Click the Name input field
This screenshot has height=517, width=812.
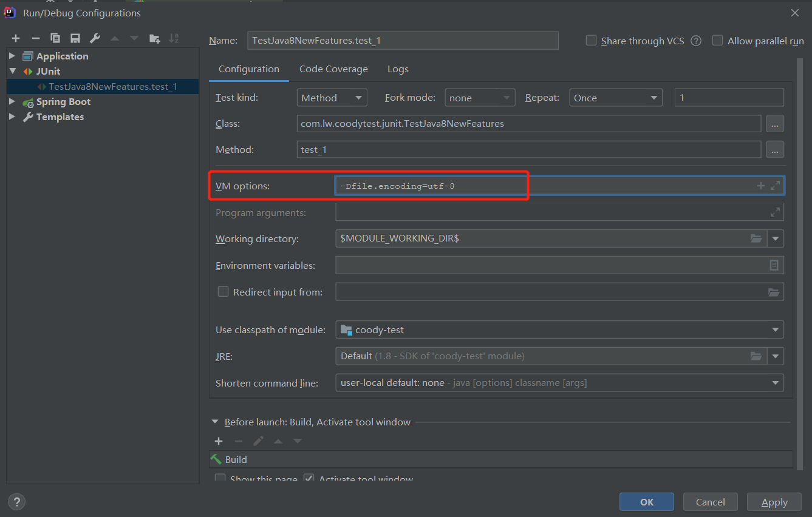[403, 41]
